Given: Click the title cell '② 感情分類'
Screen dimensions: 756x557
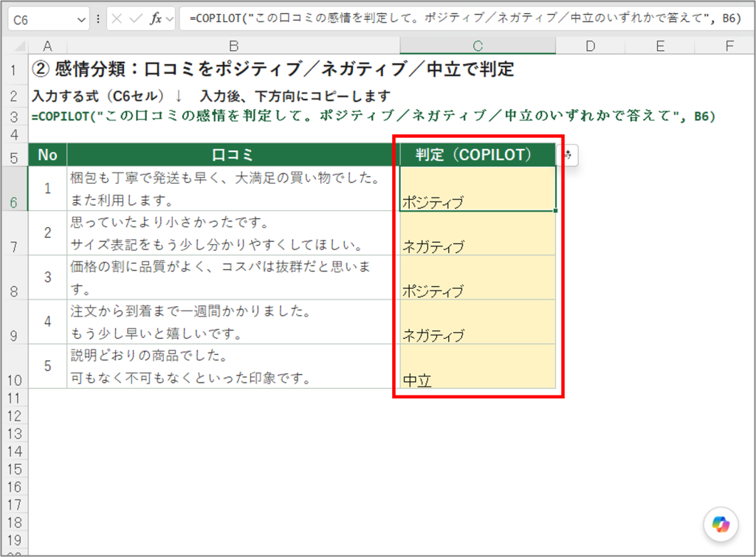Looking at the screenshot, I should [273, 69].
